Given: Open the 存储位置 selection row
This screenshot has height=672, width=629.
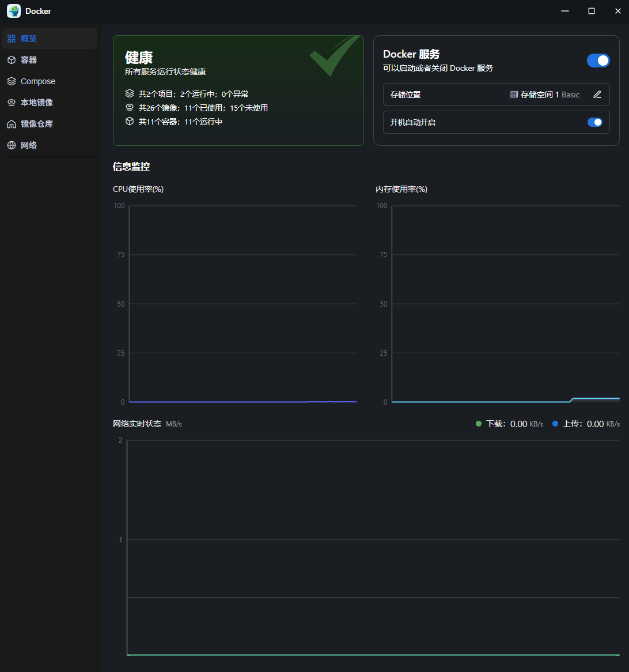Looking at the screenshot, I should pos(497,95).
